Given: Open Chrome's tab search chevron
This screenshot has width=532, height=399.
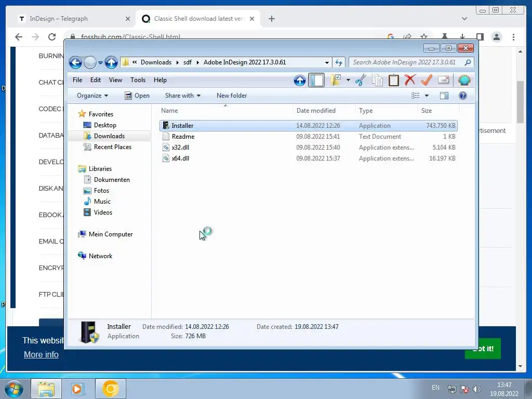Looking at the screenshot, I should click(464, 19).
